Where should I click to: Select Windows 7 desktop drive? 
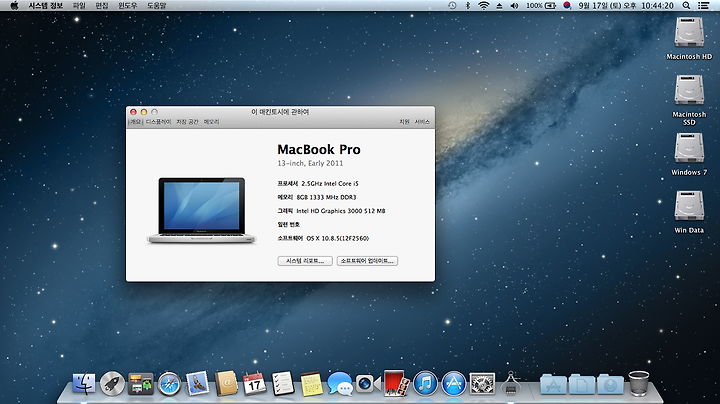click(x=689, y=154)
